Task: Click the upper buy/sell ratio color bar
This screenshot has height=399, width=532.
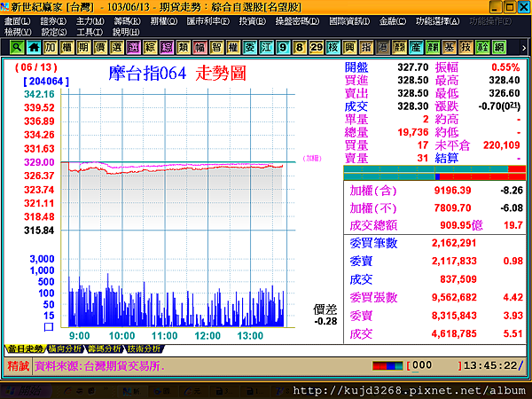Action: pyautogui.click(x=434, y=169)
